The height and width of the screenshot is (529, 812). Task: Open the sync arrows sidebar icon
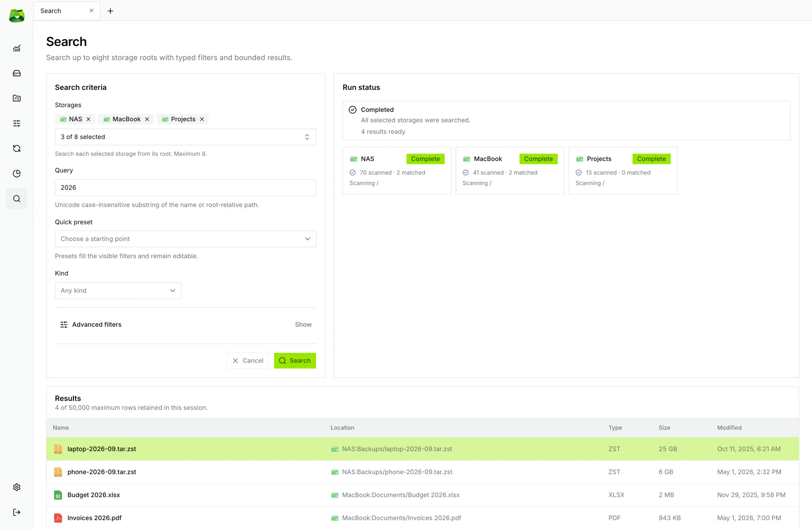pos(17,149)
